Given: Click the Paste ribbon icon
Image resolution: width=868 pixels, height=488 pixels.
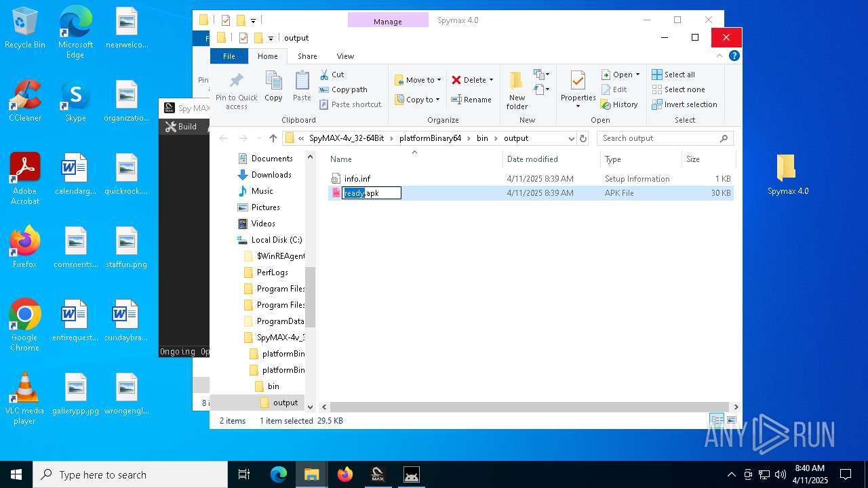Looking at the screenshot, I should click(x=302, y=87).
